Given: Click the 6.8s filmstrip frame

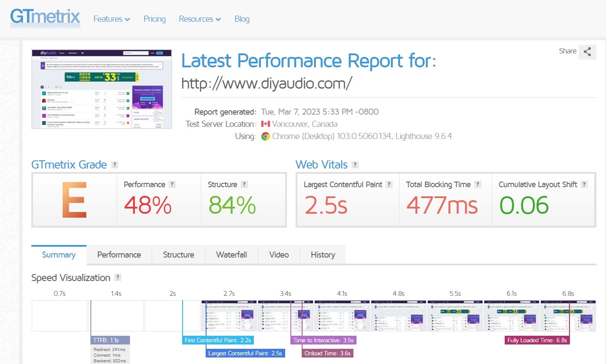Looking at the screenshot, I should point(568,316).
